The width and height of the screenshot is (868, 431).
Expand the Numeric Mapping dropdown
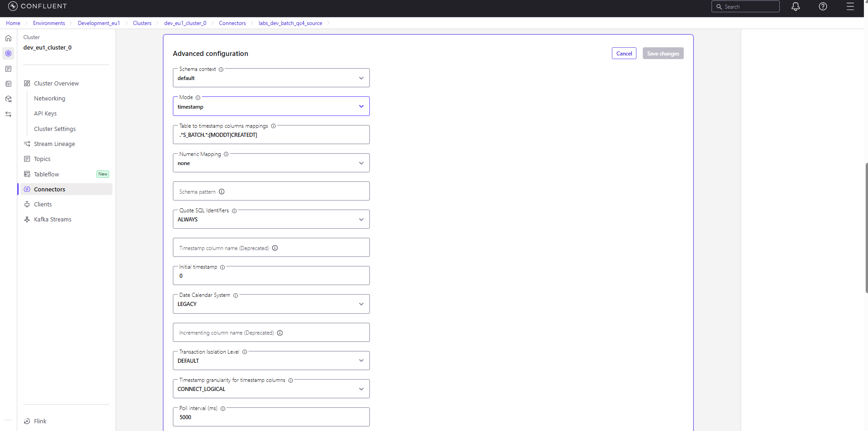pyautogui.click(x=271, y=163)
